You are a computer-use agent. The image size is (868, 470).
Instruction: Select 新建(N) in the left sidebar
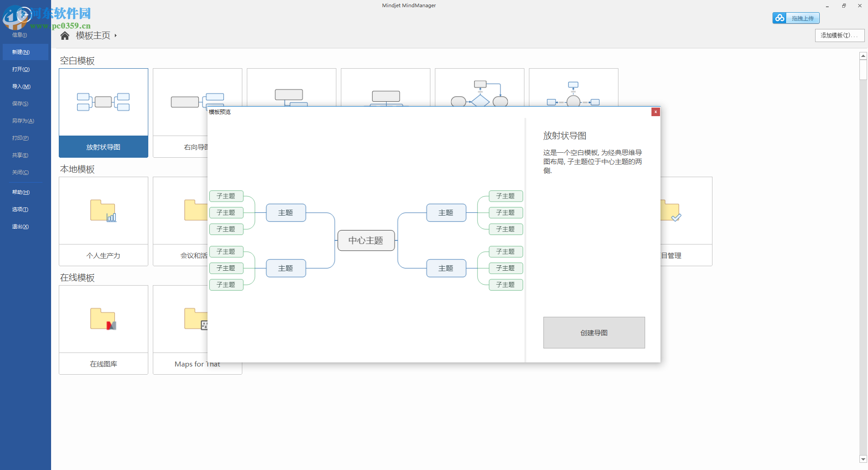(20, 52)
